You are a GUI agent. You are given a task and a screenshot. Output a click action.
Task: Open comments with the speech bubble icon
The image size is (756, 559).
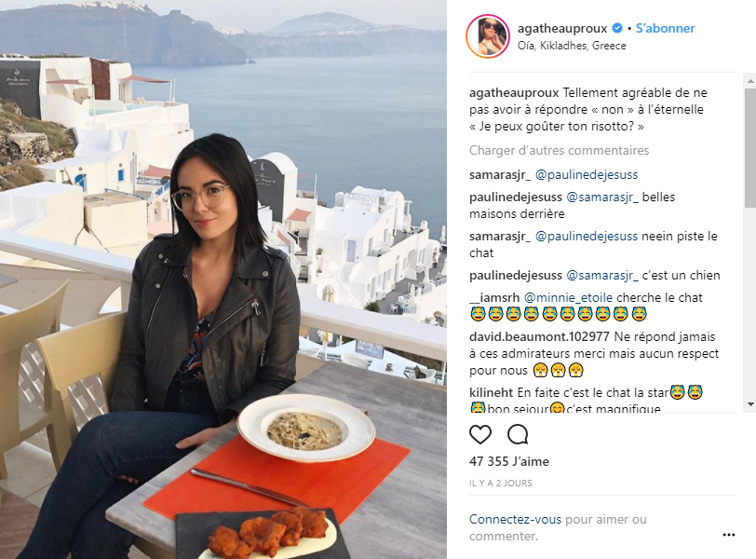coord(518,434)
